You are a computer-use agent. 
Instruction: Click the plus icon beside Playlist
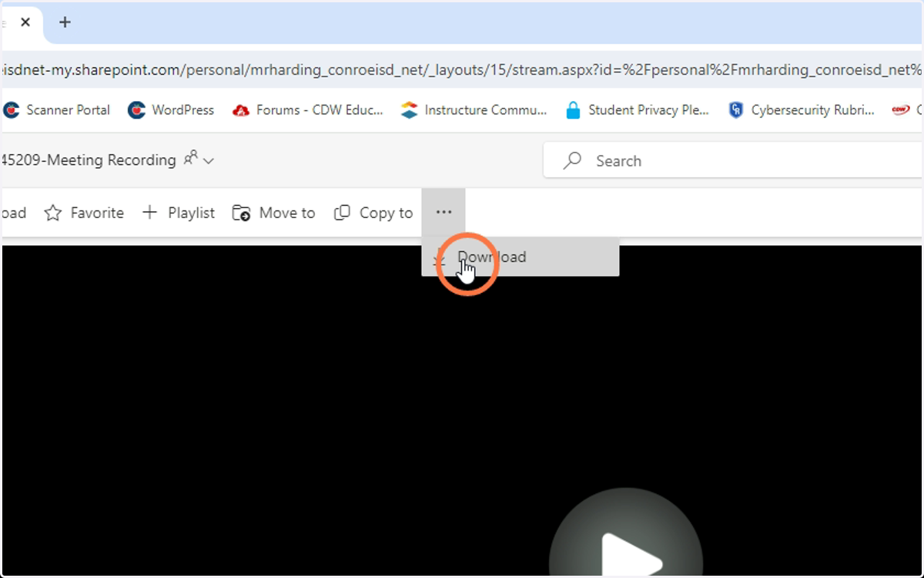coord(150,212)
